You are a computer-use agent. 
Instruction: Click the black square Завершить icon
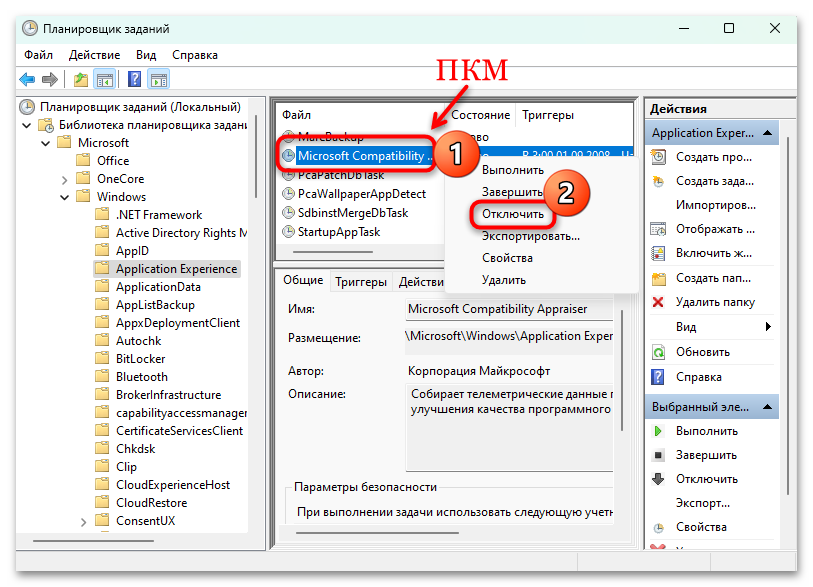coord(658,455)
